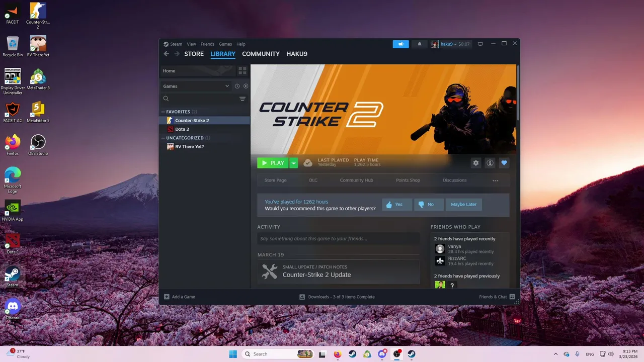Image resolution: width=644 pixels, height=362 pixels.
Task: Recommend the game by clicking Yes
Action: 397,205
